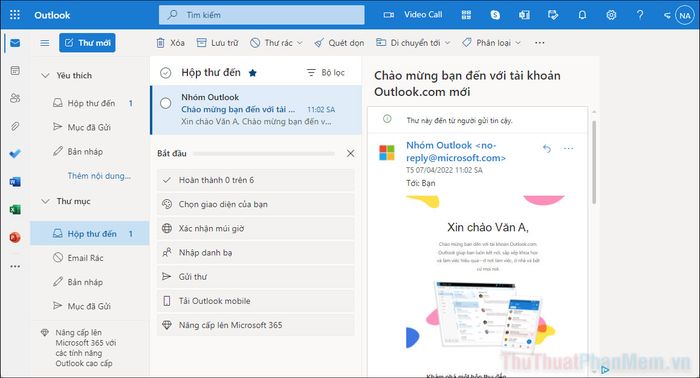The height and width of the screenshot is (378, 700).
Task: Open the Skype icon in header
Action: pos(495,15)
